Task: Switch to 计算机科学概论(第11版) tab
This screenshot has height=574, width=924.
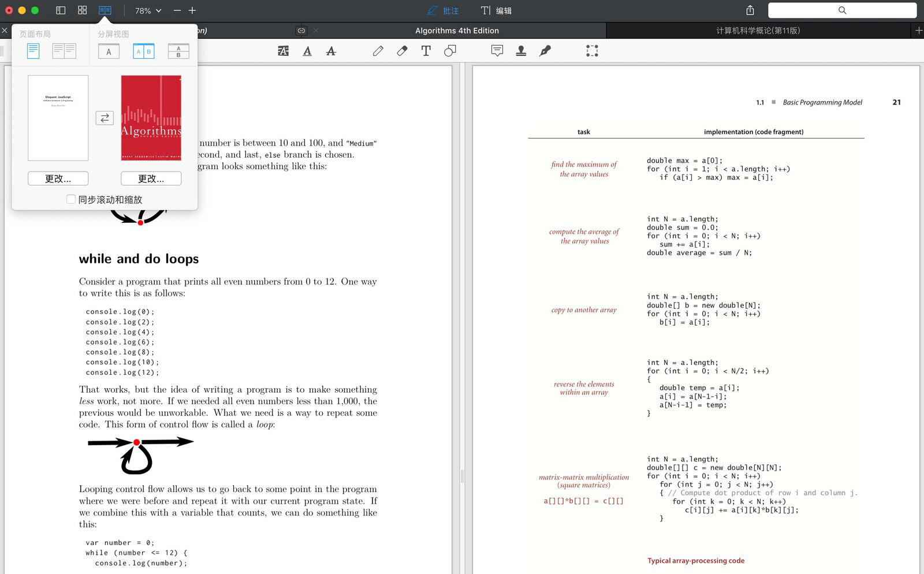Action: click(x=758, y=31)
